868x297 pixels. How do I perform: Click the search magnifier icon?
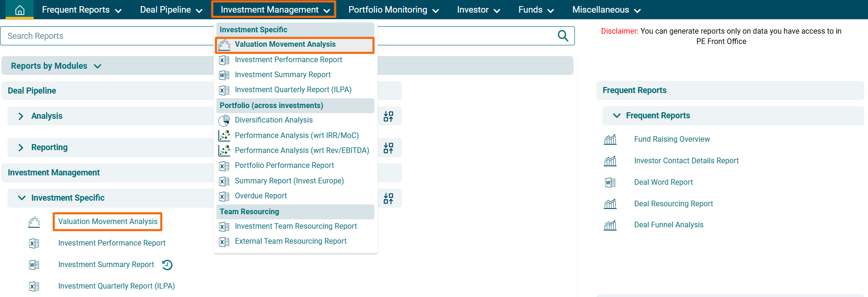[x=563, y=36]
